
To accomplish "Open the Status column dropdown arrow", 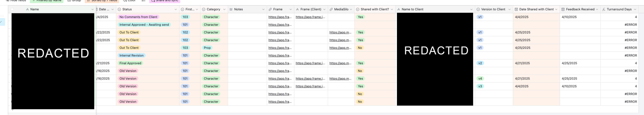I will coord(176,9).
